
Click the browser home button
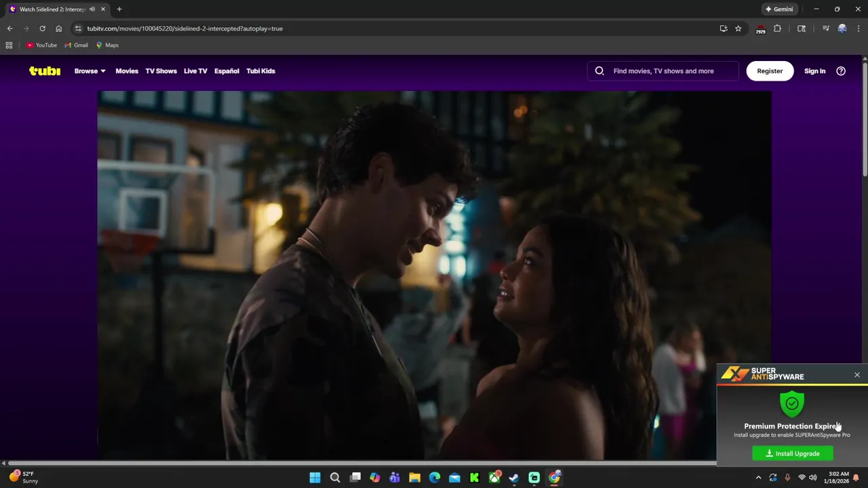tap(58, 28)
